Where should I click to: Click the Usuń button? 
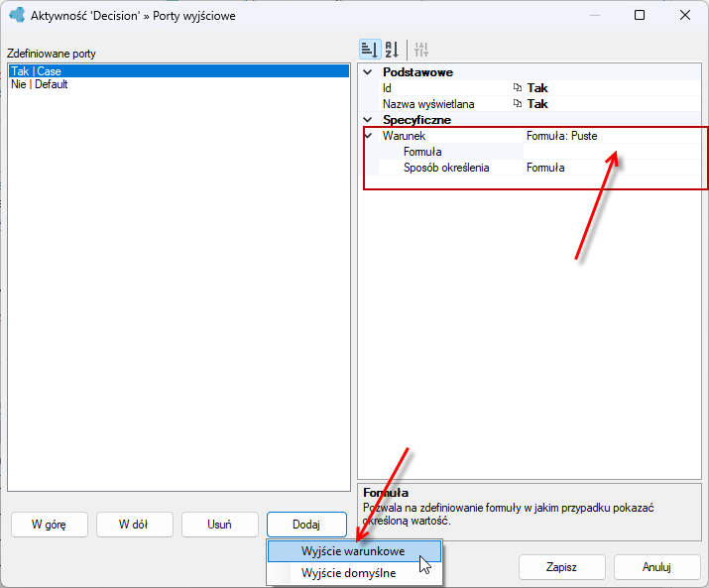tap(220, 525)
